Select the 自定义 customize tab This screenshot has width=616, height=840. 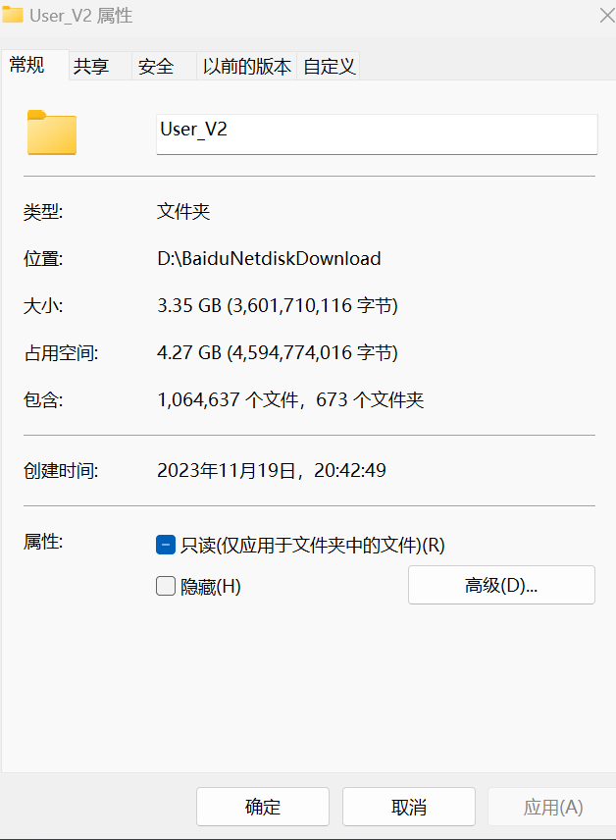click(329, 66)
